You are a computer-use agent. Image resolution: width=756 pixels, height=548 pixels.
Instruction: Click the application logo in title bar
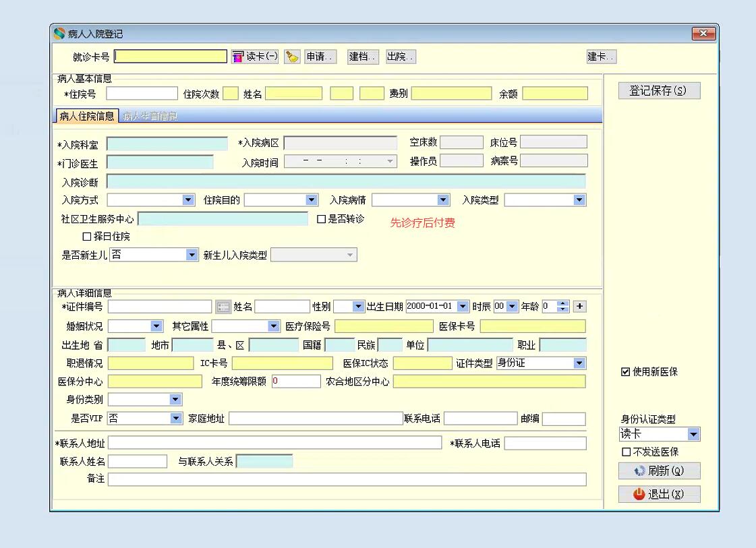59,34
